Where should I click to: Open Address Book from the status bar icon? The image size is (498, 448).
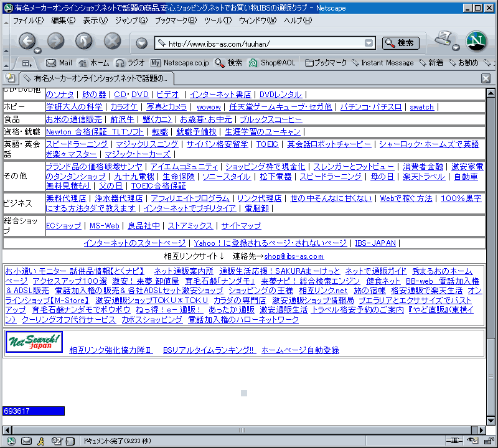[70, 441]
